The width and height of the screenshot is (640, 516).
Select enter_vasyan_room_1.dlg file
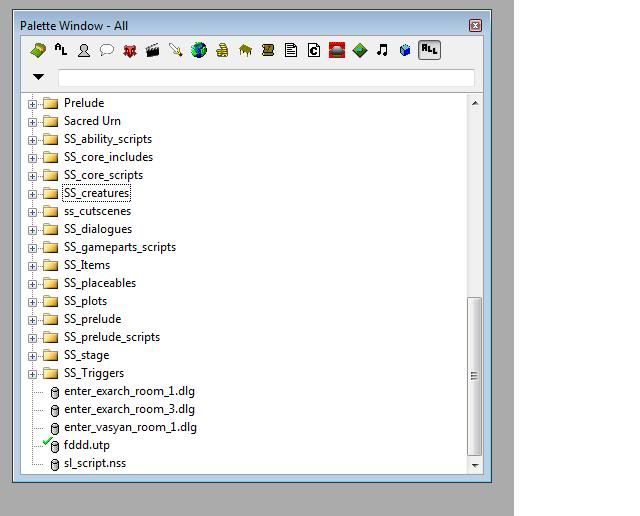129,427
